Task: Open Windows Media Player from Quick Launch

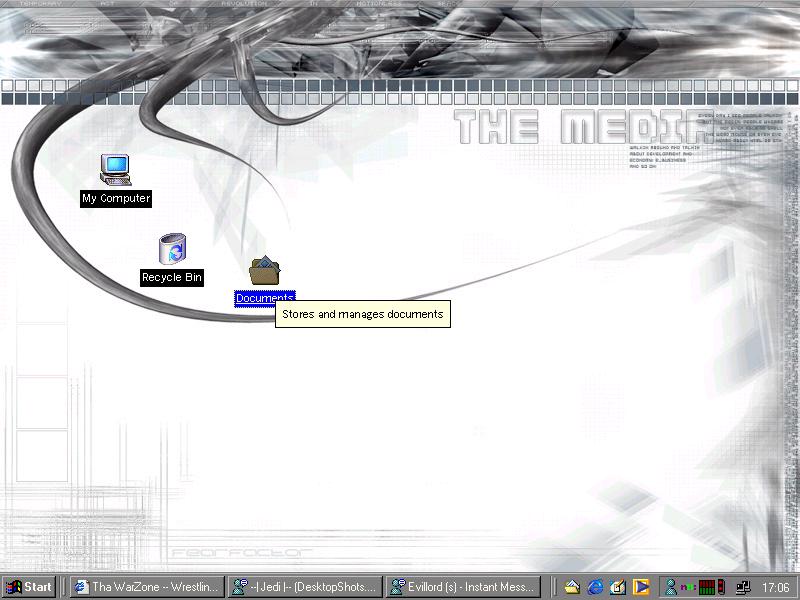Action: [642, 587]
